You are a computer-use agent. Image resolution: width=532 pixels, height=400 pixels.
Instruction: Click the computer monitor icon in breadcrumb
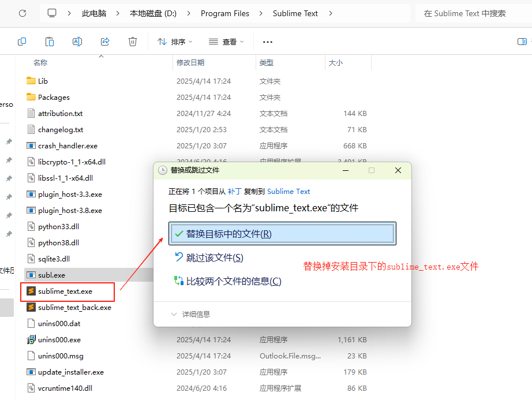coord(51,13)
